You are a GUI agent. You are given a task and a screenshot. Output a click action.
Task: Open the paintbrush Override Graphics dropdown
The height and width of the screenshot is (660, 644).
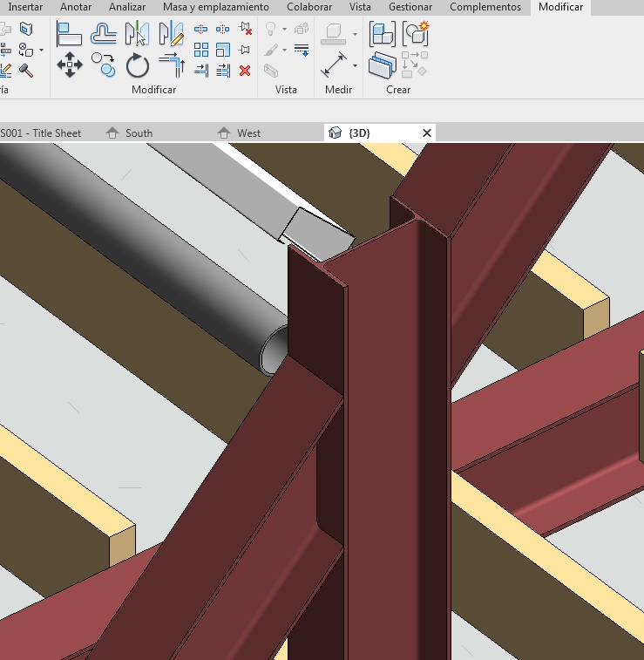(284, 51)
